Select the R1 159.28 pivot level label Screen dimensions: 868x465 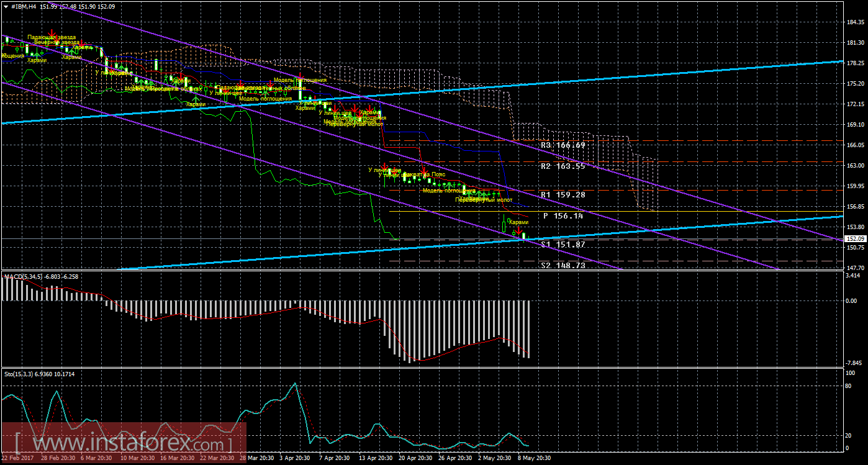pos(563,194)
